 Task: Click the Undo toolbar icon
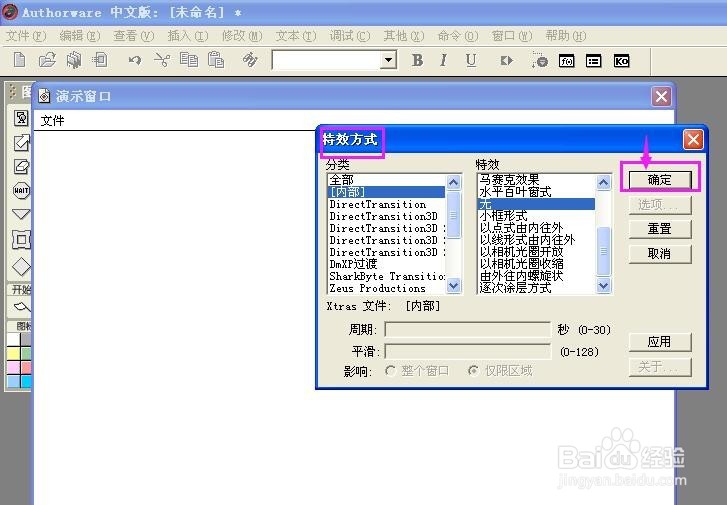point(135,60)
